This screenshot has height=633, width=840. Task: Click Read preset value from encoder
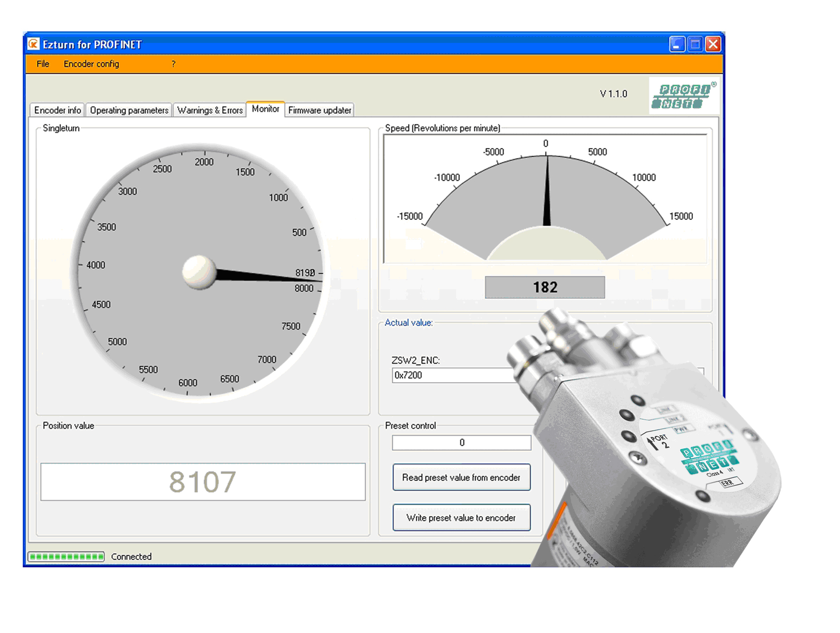pyautogui.click(x=461, y=478)
